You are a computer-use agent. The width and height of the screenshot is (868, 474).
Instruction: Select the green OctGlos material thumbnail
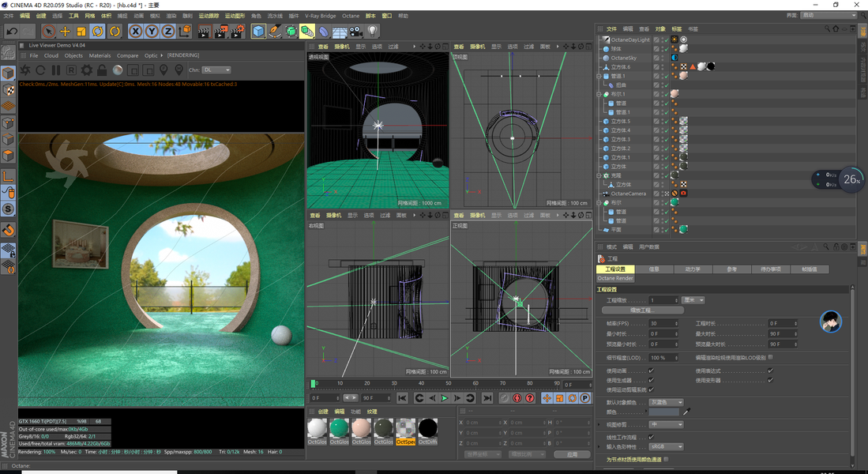tap(340, 431)
